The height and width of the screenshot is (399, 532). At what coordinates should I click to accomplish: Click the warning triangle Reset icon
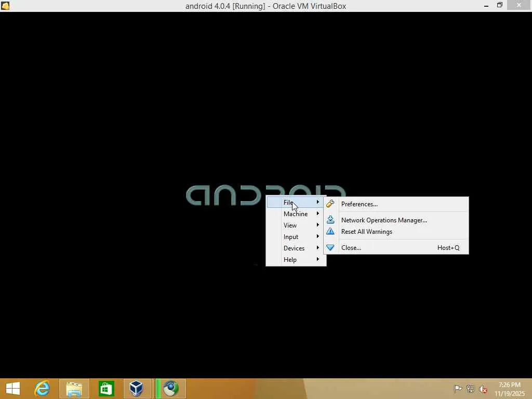[x=330, y=231]
